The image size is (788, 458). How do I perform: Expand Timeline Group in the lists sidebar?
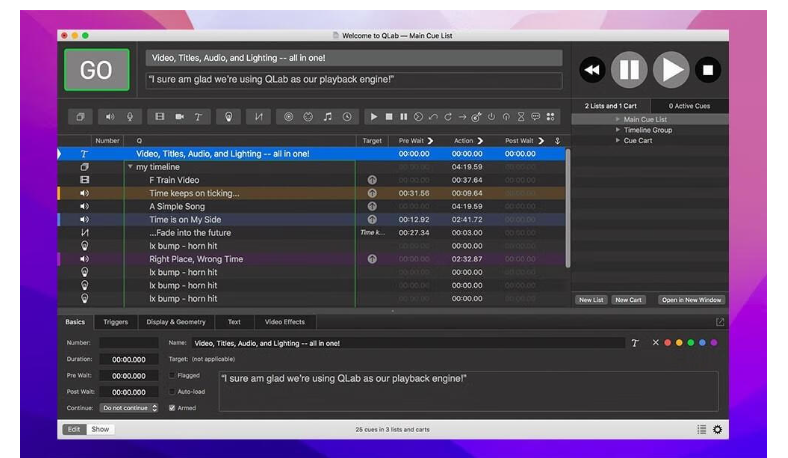click(618, 130)
